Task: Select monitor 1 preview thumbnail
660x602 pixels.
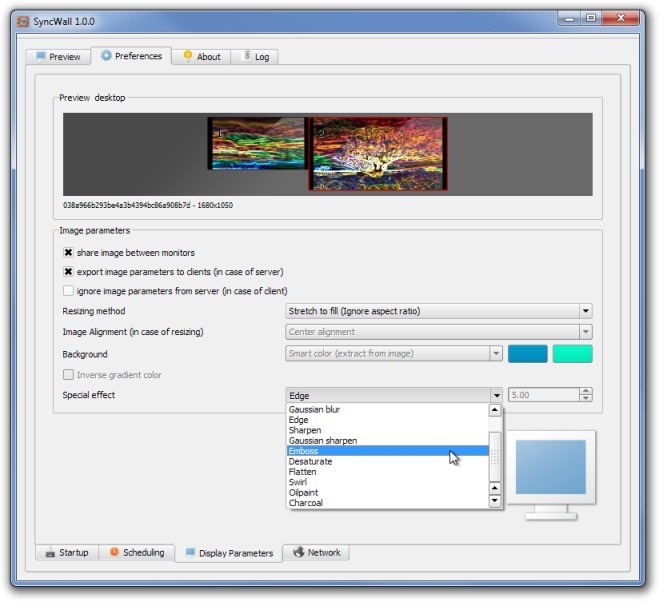Action: [258, 143]
